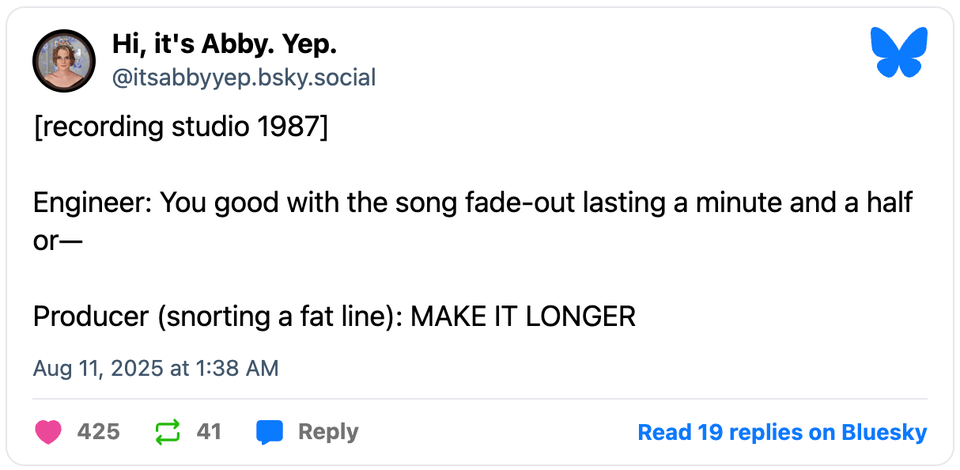The image size is (960, 470).
Task: Click the 41 reposts count
Action: [209, 432]
